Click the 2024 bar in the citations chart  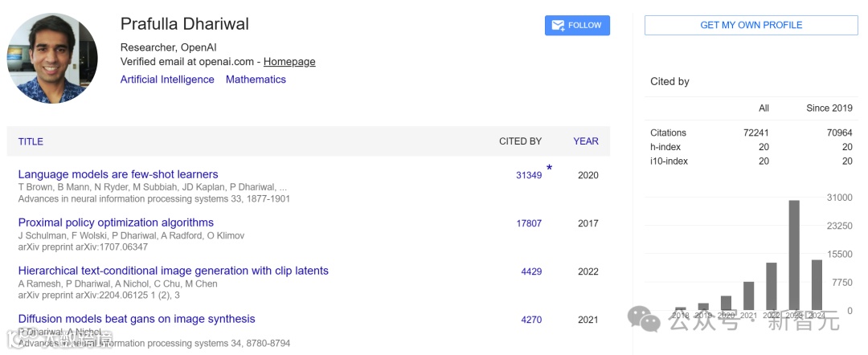click(817, 285)
